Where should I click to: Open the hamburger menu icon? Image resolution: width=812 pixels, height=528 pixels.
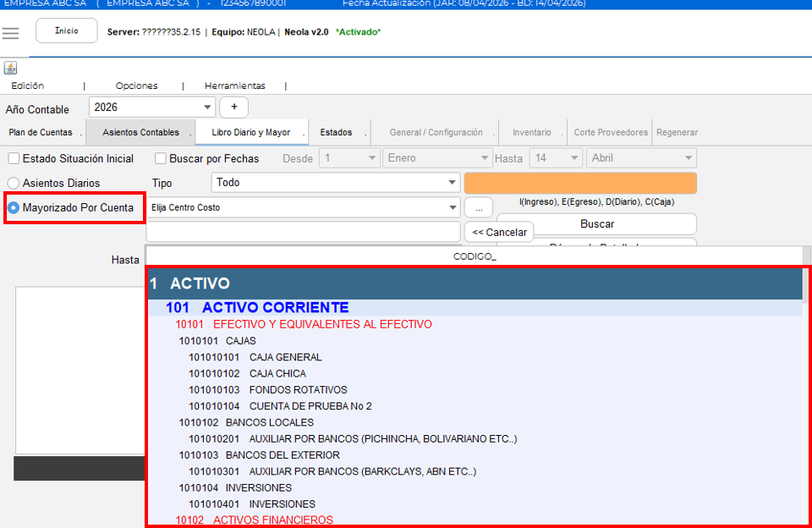10,33
